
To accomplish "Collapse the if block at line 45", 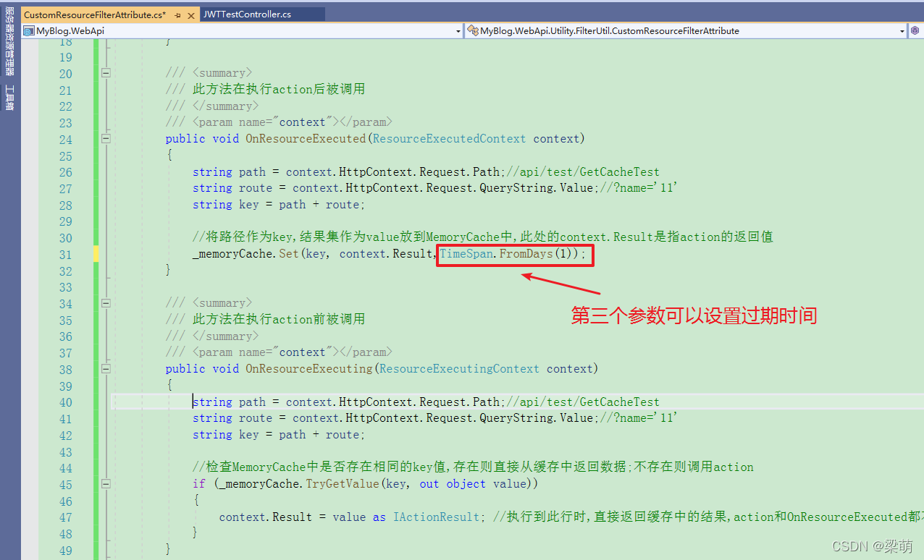I will 106,483.
